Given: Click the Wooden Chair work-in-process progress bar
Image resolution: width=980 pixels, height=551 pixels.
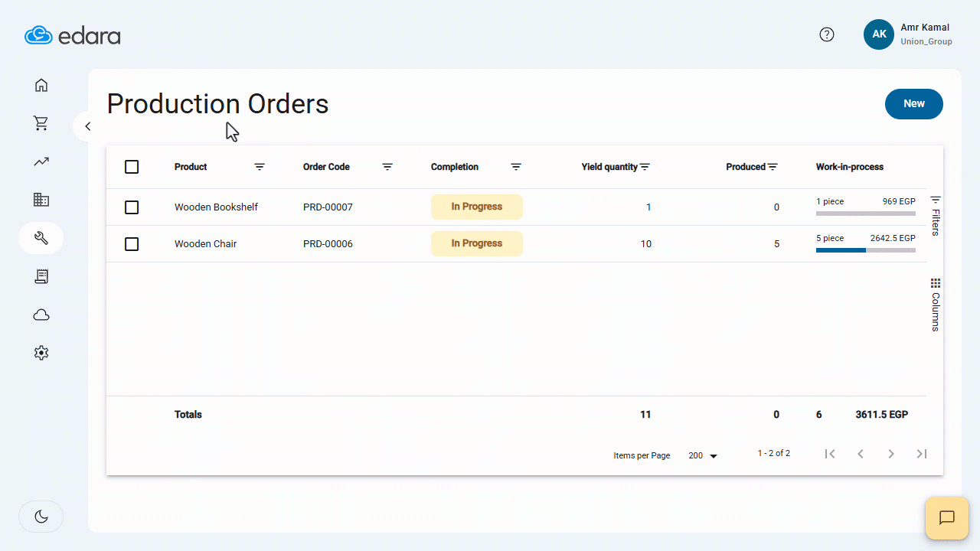Looking at the screenshot, I should click(x=865, y=249).
